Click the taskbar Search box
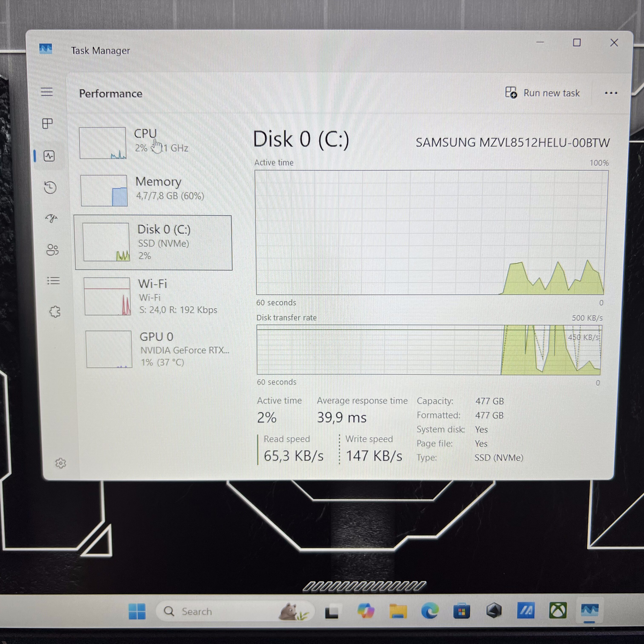 (235, 611)
